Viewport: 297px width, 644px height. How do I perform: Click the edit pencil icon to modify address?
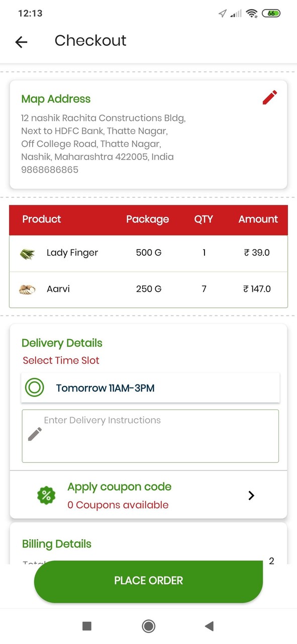(x=269, y=97)
